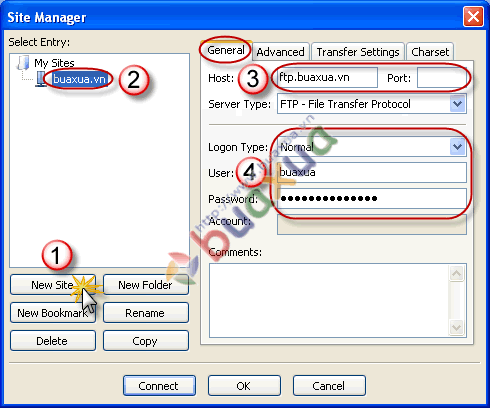The height and width of the screenshot is (408, 490).
Task: Switch to the General tab
Action: coord(226,51)
